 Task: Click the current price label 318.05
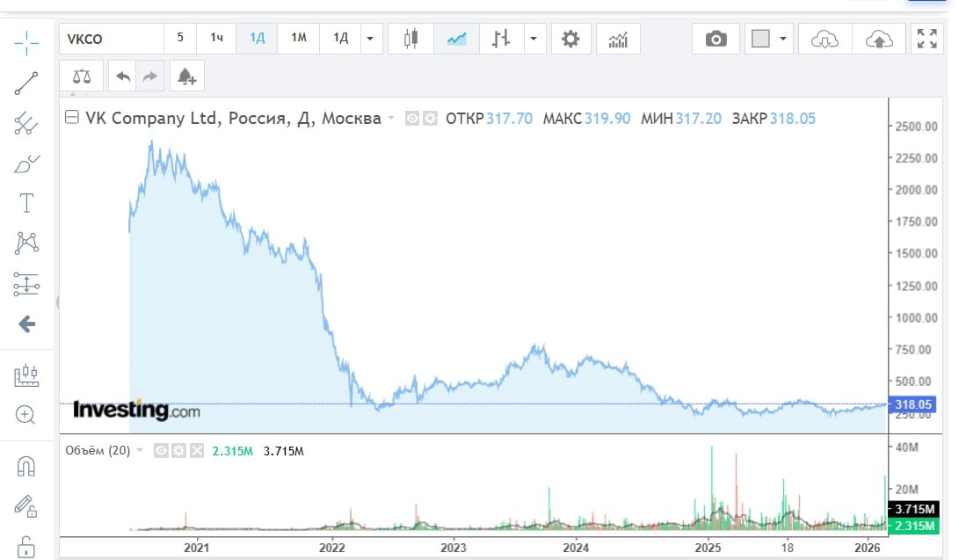click(x=912, y=404)
